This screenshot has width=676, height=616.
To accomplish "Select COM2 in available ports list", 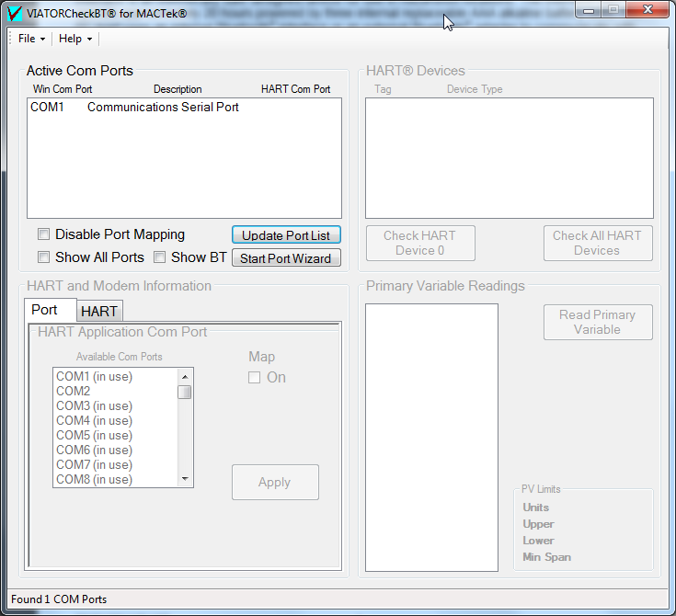I will [115, 391].
